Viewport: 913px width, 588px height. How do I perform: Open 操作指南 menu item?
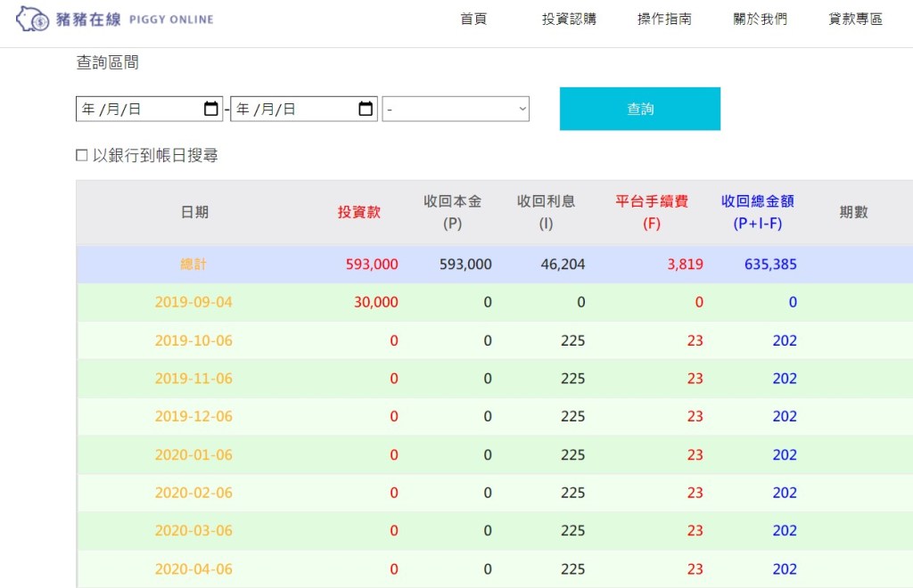(664, 19)
